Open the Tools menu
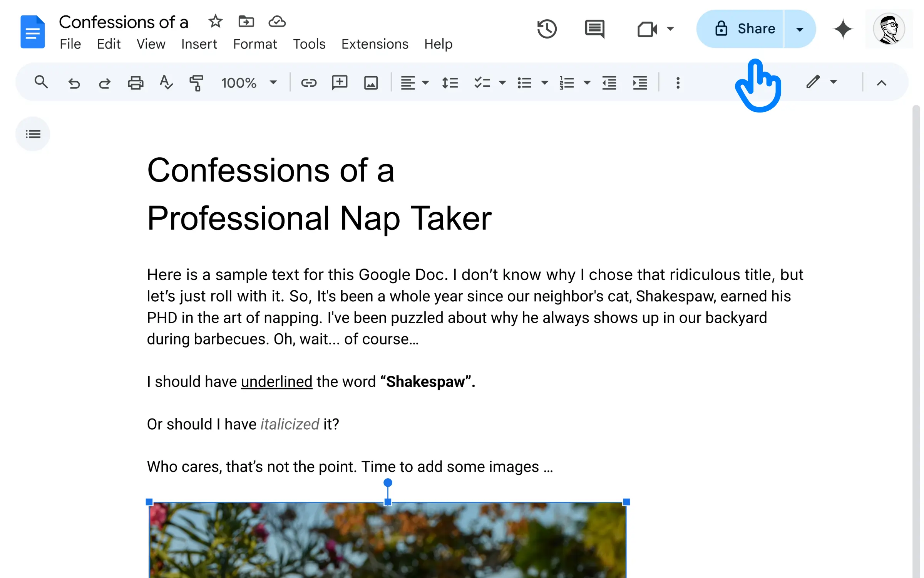This screenshot has width=924, height=578. coord(309,44)
